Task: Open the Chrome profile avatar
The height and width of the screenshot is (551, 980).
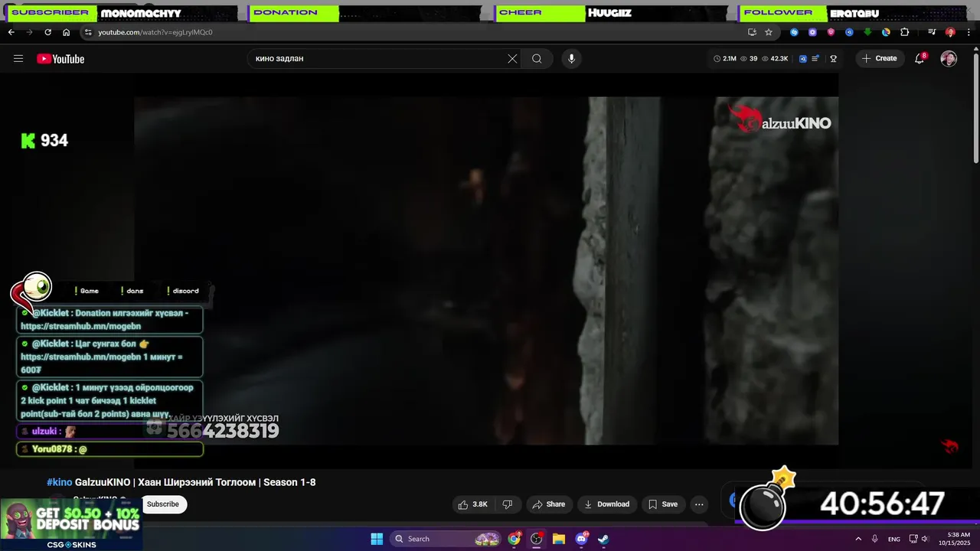Action: [950, 32]
